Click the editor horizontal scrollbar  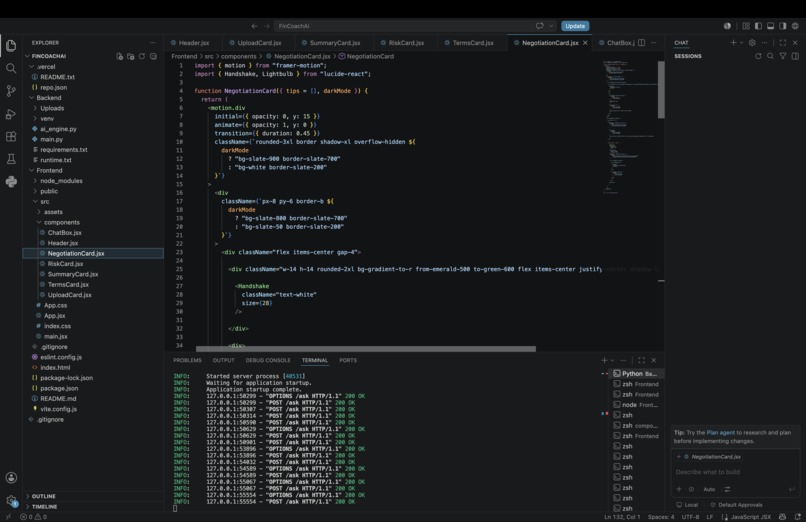coord(365,349)
